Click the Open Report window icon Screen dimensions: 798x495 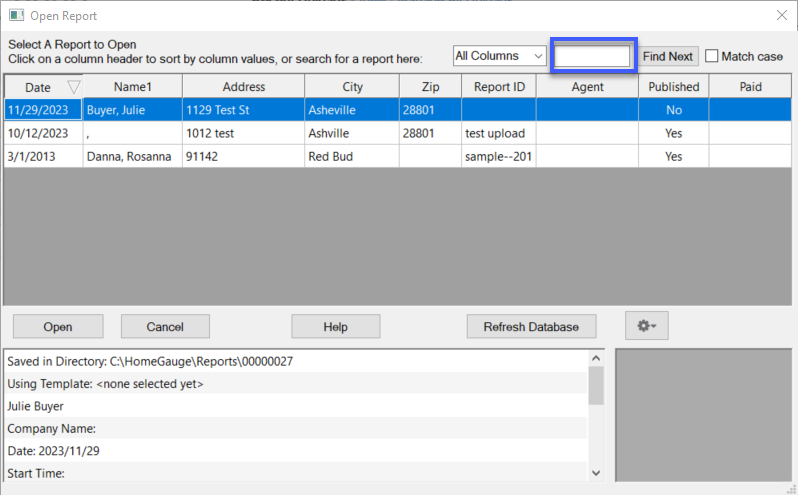16,16
